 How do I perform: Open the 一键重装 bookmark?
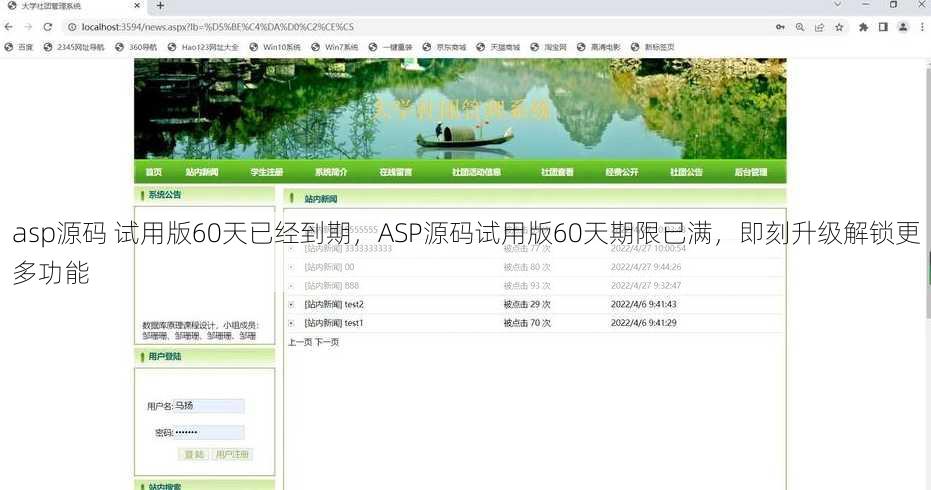pyautogui.click(x=390, y=47)
